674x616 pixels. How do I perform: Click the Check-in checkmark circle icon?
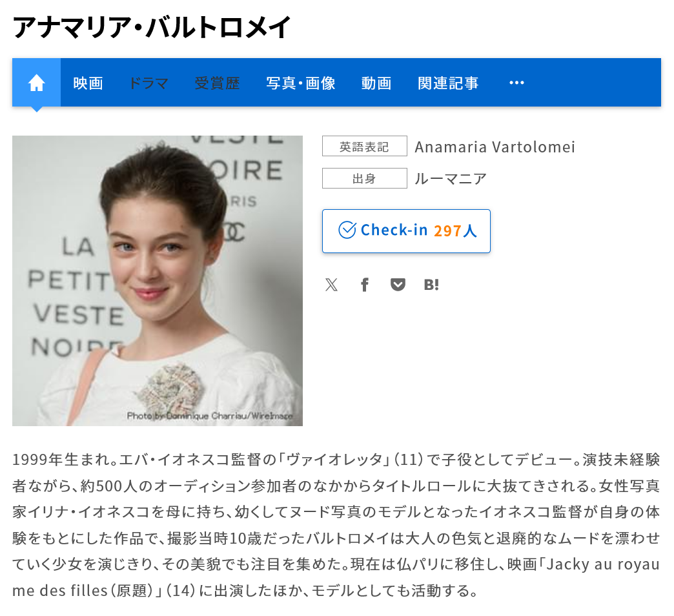click(x=347, y=230)
